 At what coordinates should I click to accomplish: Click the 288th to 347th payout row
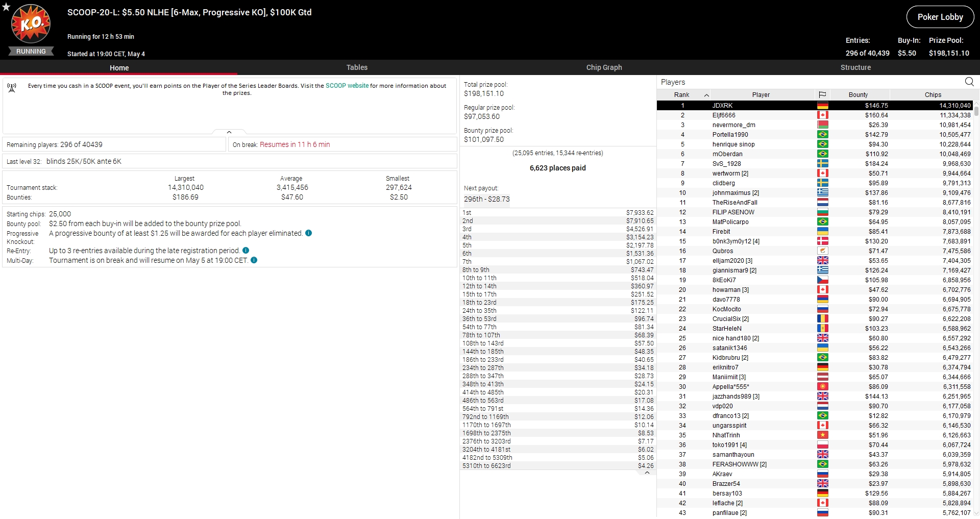click(558, 376)
